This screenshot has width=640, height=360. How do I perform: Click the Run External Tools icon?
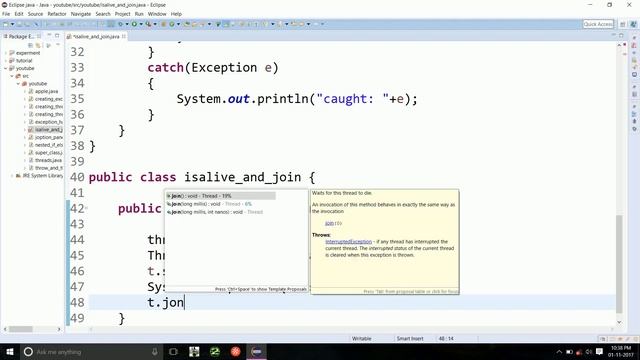148,24
